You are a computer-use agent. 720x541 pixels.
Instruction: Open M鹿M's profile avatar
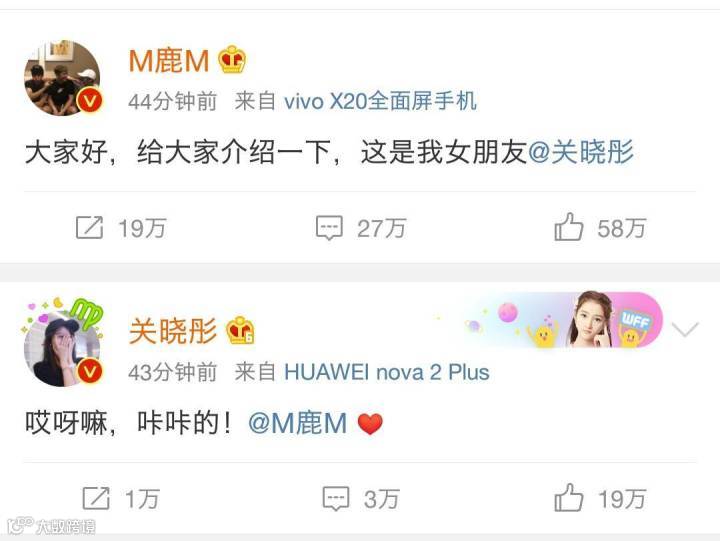click(62, 78)
